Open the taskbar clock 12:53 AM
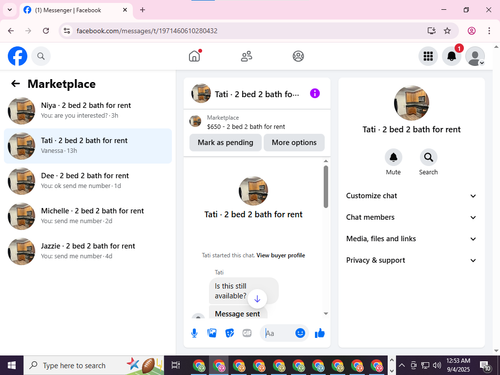The width and height of the screenshot is (500, 375). click(458, 365)
